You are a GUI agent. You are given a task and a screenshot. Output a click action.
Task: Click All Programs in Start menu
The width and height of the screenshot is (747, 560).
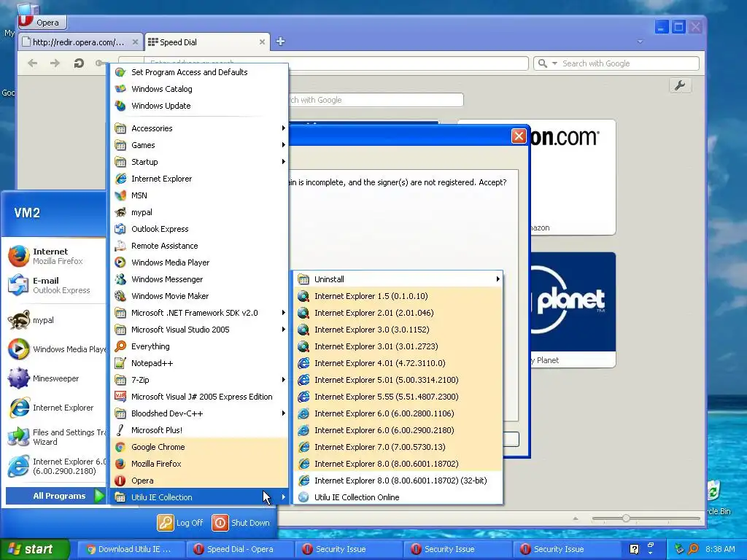point(55,496)
